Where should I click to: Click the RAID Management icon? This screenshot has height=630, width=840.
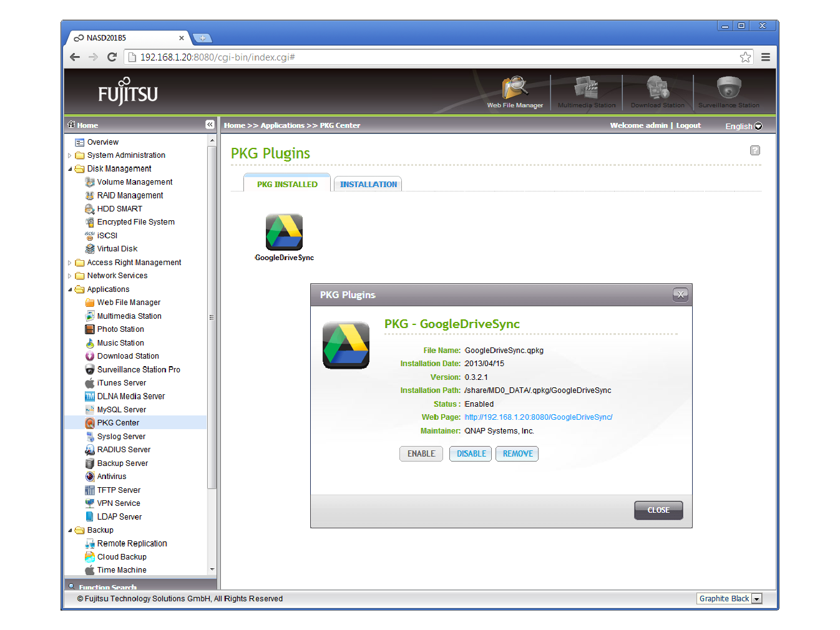(x=90, y=195)
